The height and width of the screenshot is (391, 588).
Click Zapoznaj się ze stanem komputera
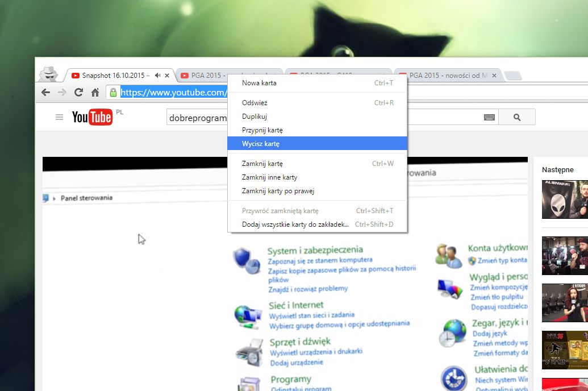point(320,260)
